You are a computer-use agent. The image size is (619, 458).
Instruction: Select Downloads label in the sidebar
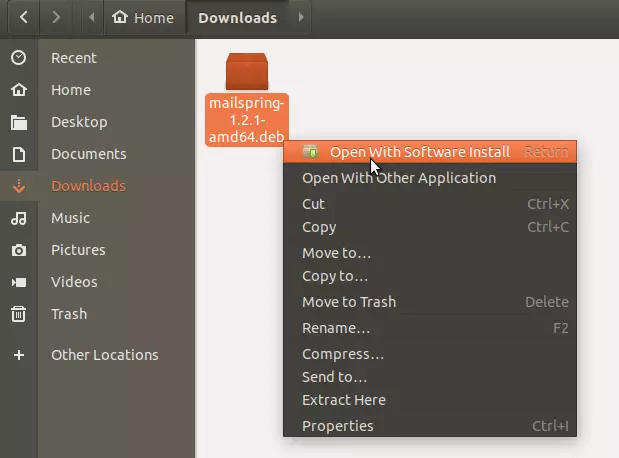[x=88, y=186]
